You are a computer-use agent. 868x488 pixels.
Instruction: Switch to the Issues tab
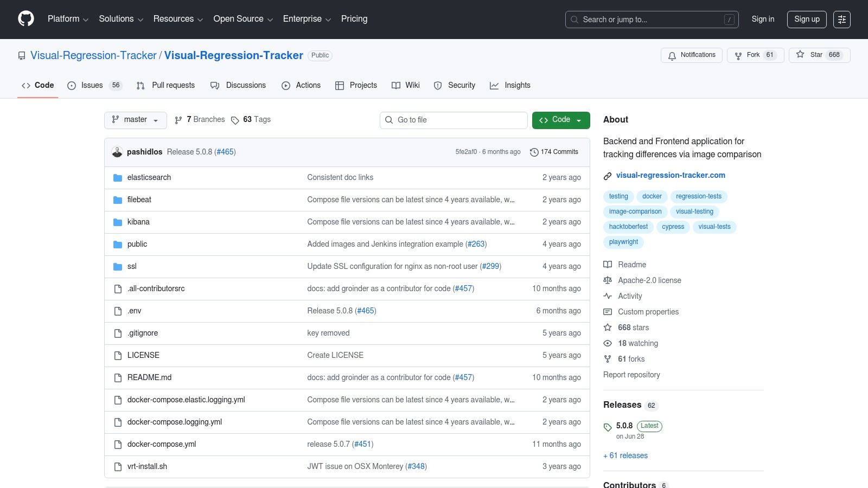[91, 85]
